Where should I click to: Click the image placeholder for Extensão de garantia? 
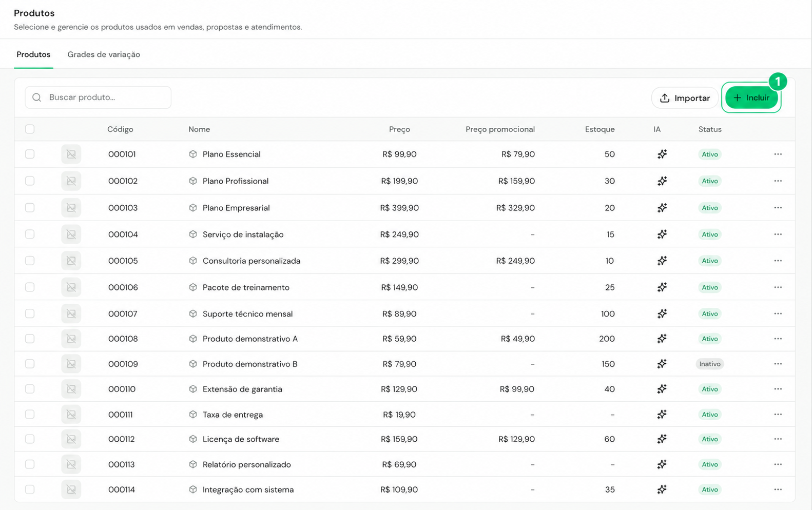[x=71, y=389]
